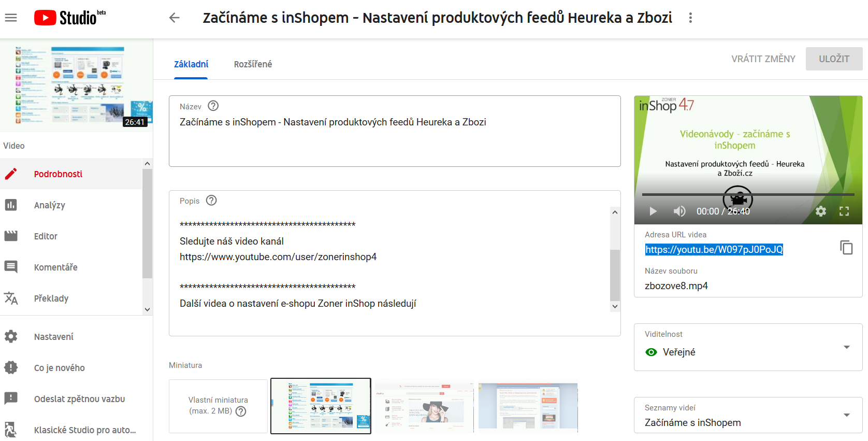Open the youtu.be video URL link
The height and width of the screenshot is (441, 868).
tap(714, 250)
